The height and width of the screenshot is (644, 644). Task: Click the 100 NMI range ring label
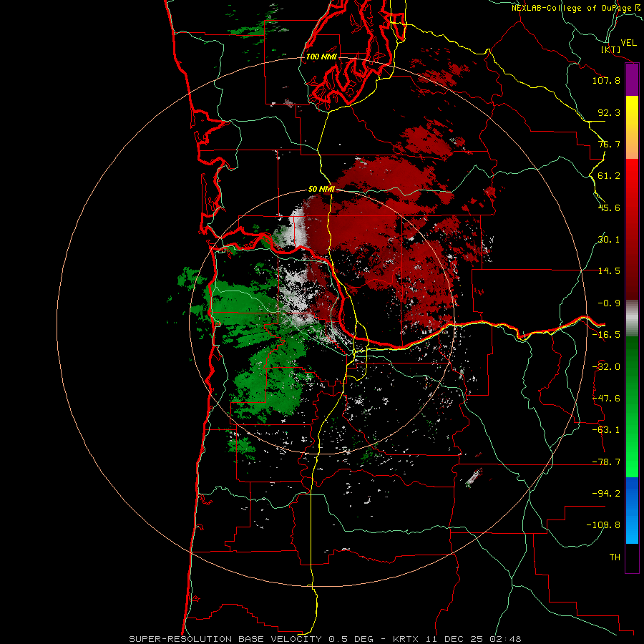(x=321, y=57)
